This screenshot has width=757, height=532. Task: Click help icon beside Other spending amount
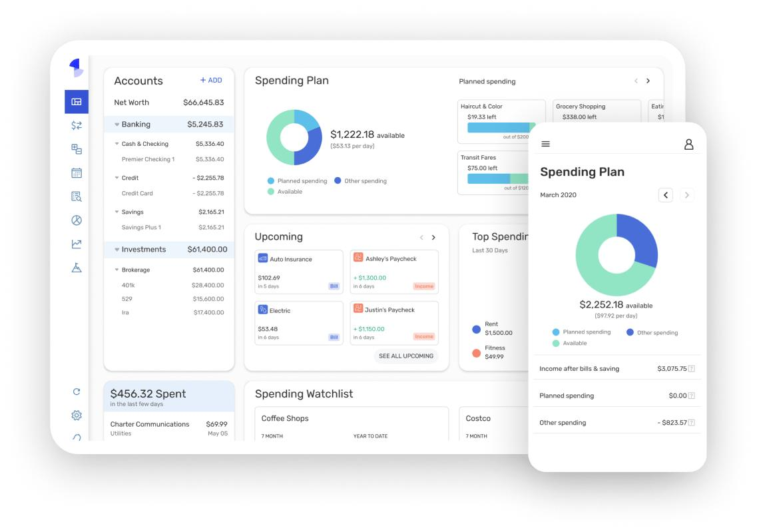[x=691, y=423]
